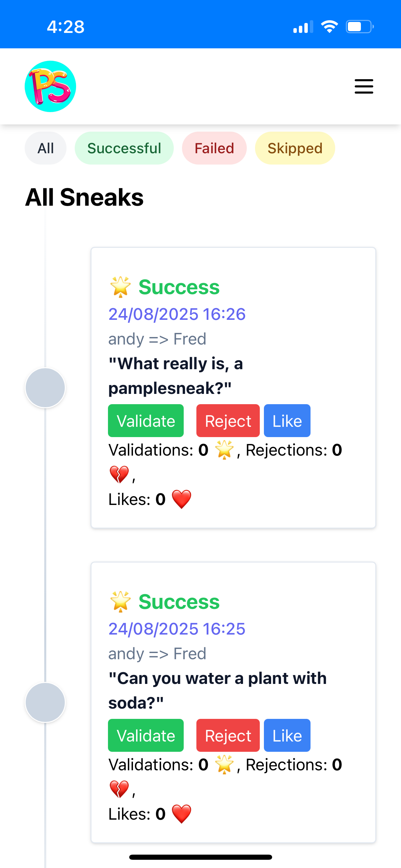401x868 pixels.
Task: Tap red heart next to first Likes
Action: [x=181, y=499]
